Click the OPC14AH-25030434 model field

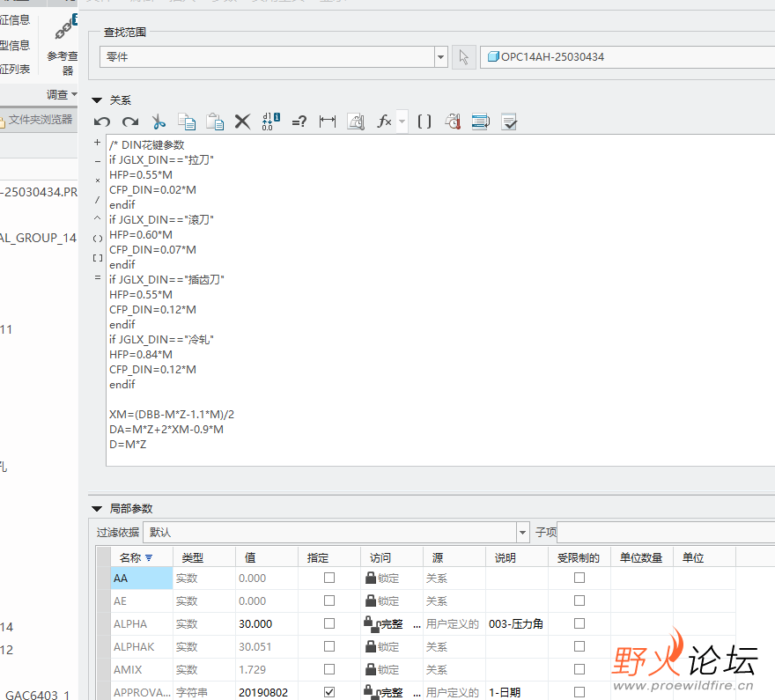(627, 57)
